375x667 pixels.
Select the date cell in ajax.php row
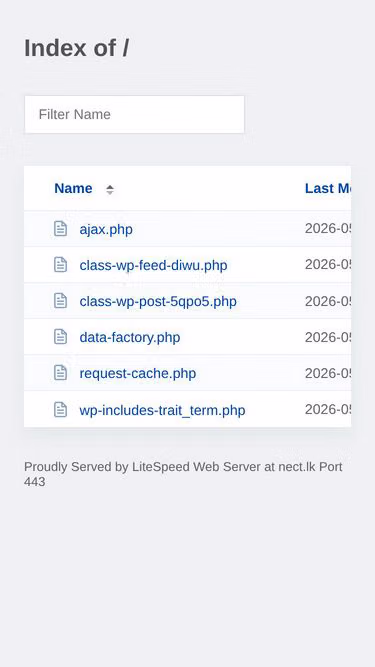click(328, 228)
